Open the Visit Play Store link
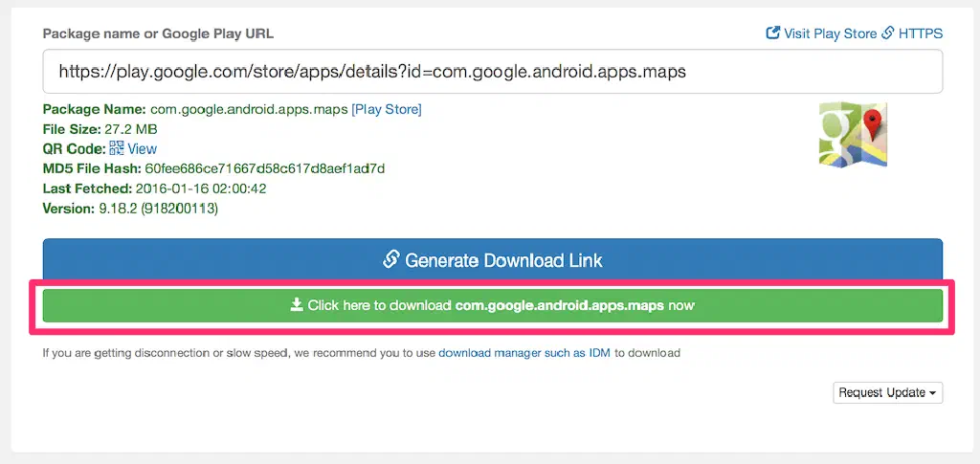The image size is (980, 464). [x=830, y=33]
